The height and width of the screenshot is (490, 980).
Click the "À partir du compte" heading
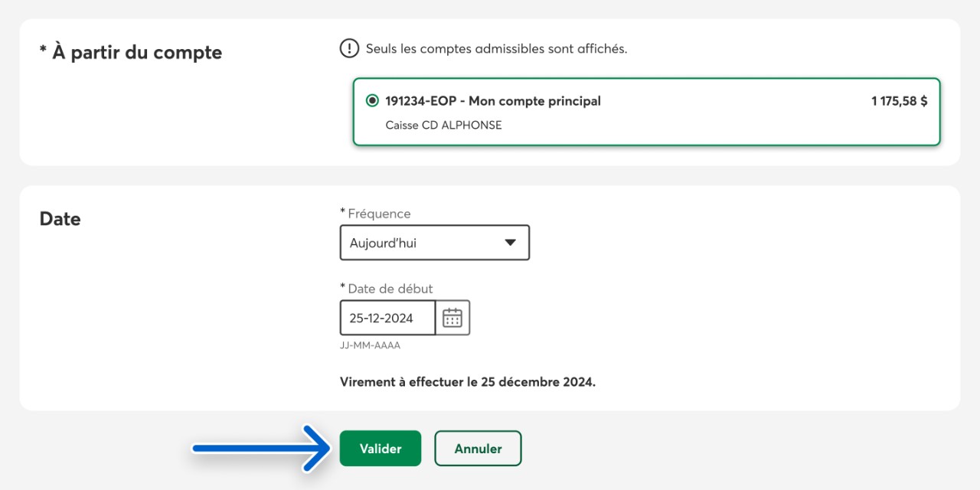pos(131,53)
